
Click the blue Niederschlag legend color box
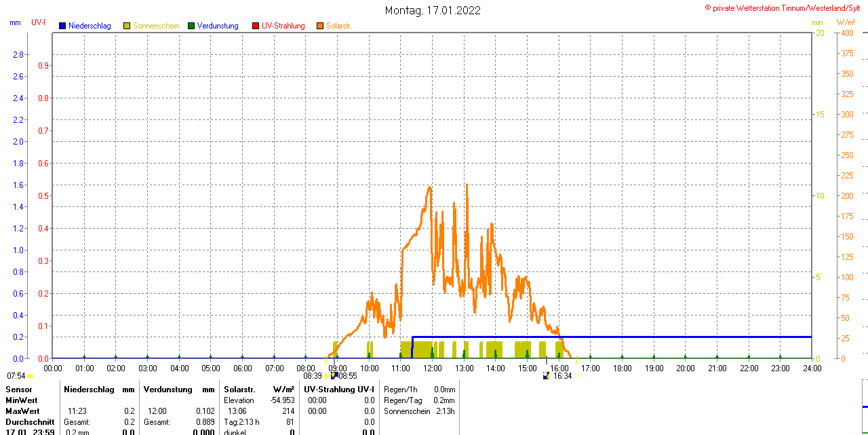click(62, 26)
